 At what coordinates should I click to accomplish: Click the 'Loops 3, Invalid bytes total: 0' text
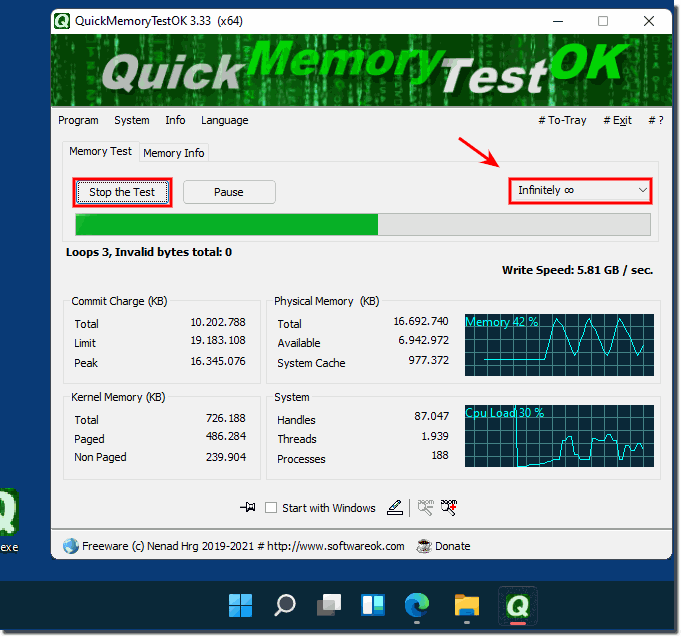click(149, 252)
